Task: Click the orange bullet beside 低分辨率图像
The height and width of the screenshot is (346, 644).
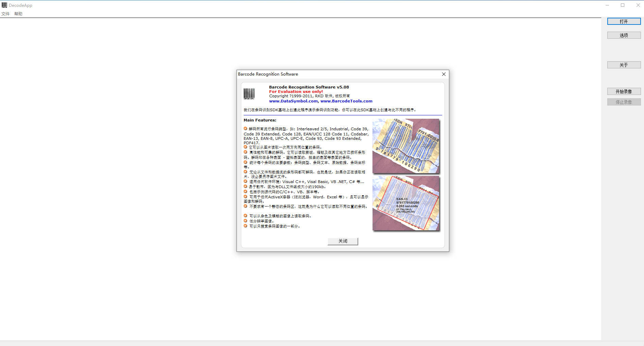Action: (245, 221)
